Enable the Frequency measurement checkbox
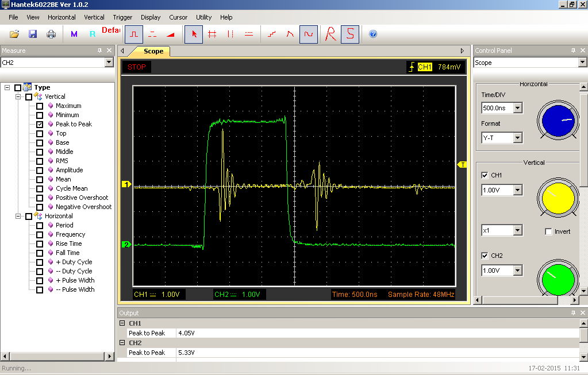This screenshot has width=588, height=375. pyautogui.click(x=40, y=234)
